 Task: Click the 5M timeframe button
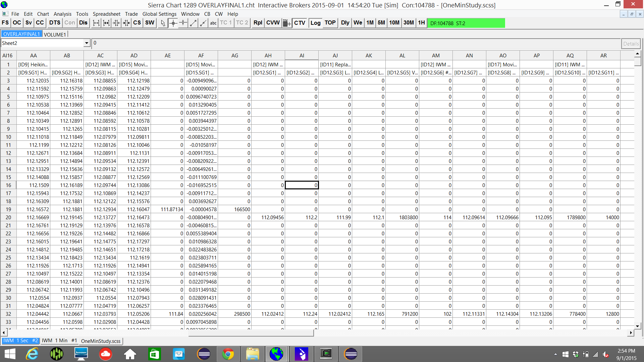pos(381,23)
